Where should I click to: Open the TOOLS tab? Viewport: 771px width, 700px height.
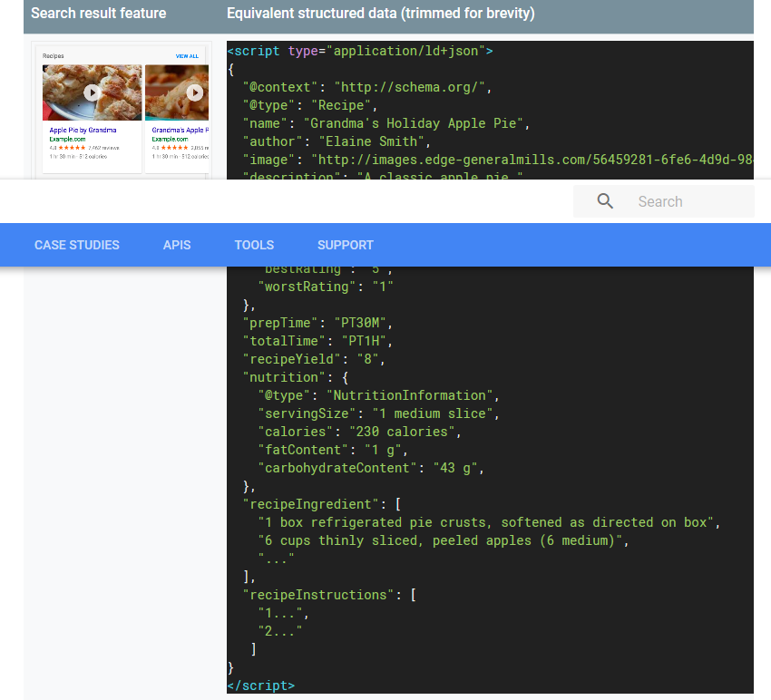coord(254,245)
